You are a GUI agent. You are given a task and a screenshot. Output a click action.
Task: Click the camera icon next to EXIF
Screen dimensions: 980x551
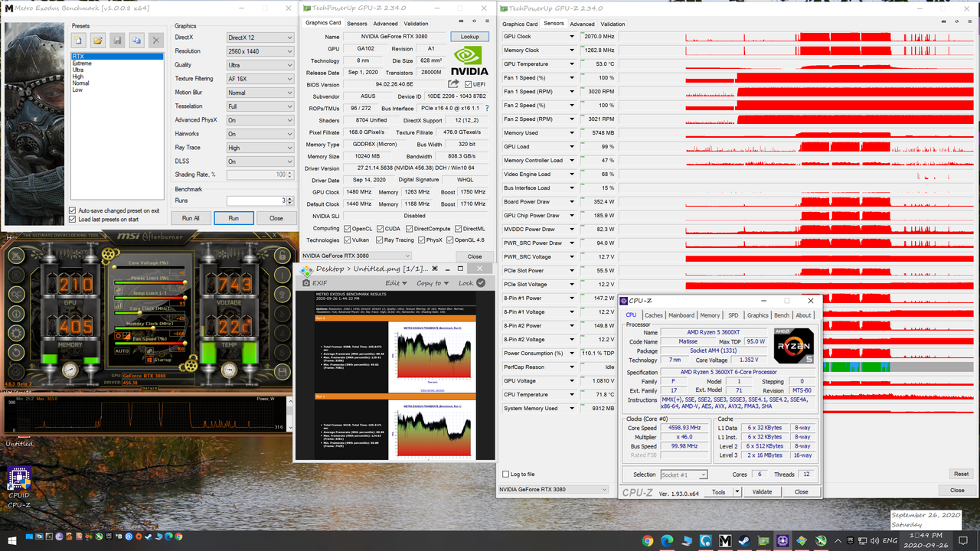[306, 282]
